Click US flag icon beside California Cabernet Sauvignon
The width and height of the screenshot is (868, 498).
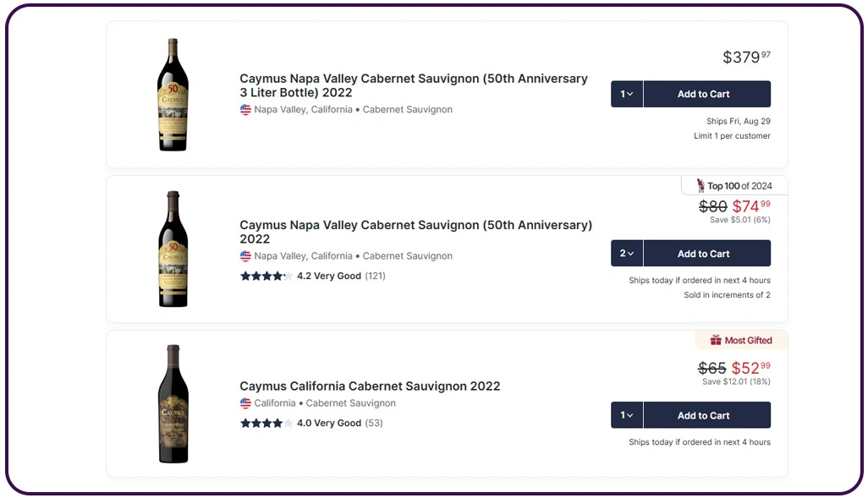tap(245, 403)
